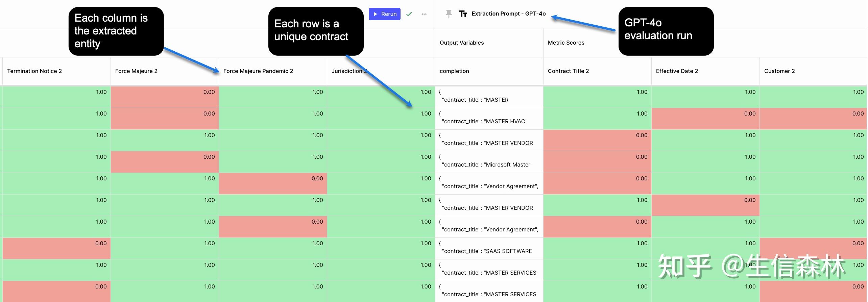Select the Termination Notice 2 column header

pyautogui.click(x=56, y=71)
